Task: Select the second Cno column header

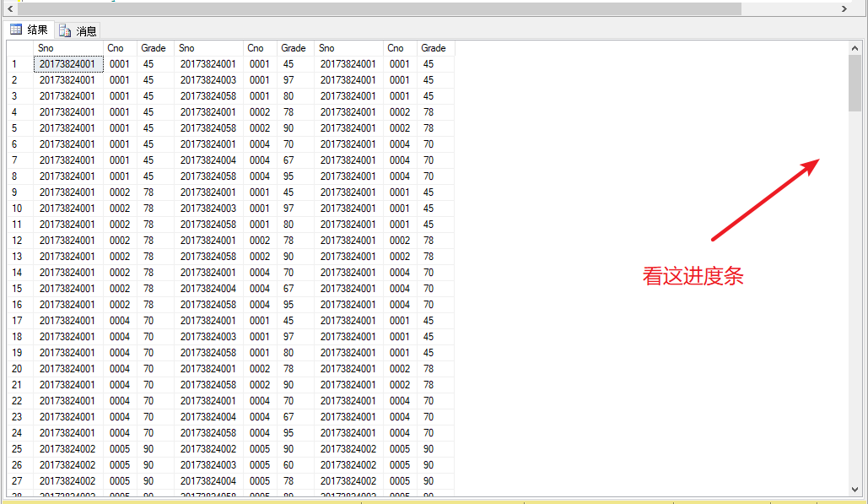Action: click(260, 48)
